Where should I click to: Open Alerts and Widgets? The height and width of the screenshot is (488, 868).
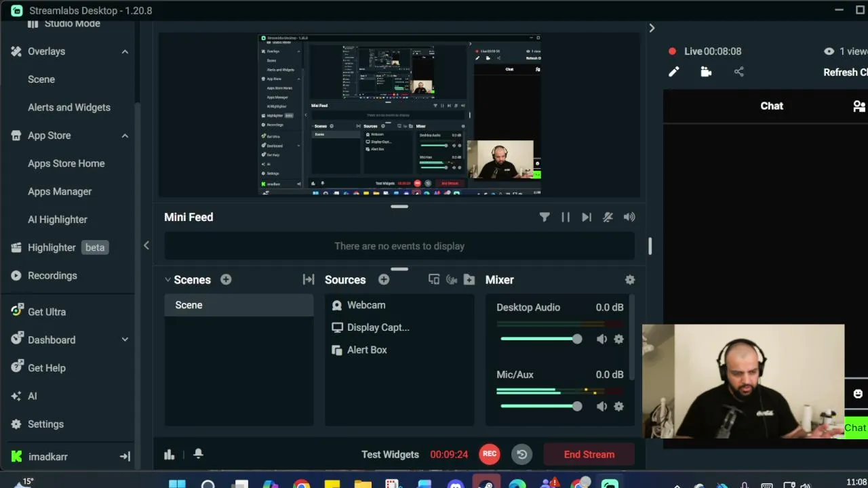click(x=68, y=107)
